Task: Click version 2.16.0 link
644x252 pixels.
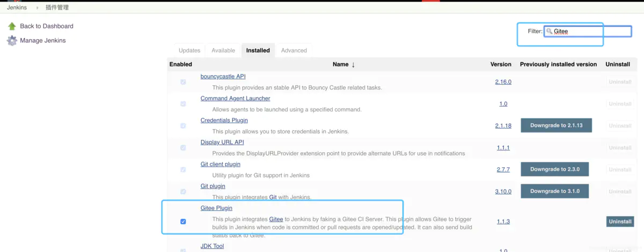Action: 503,82
